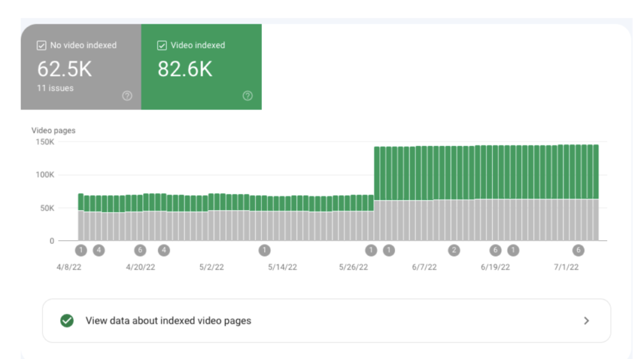Click annotation marker 6 near 4/20/22
This screenshot has width=644, height=359.
pos(140,250)
